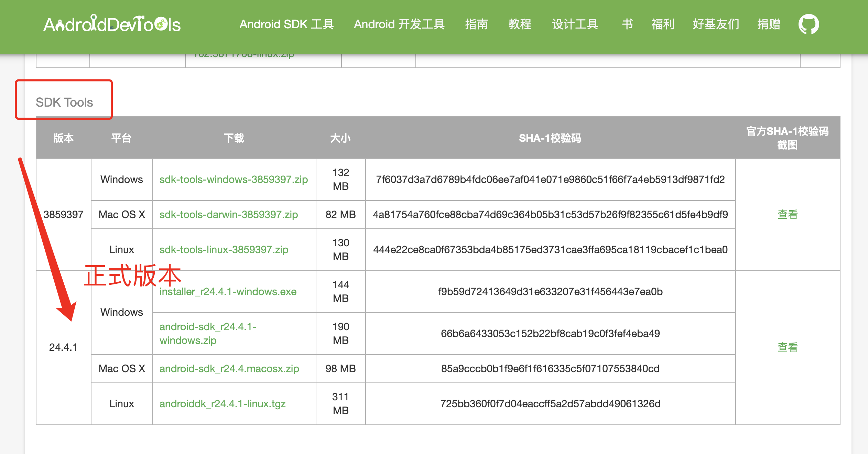Image resolution: width=868 pixels, height=454 pixels.
Task: Open the 福利 nav item
Action: coord(662,24)
